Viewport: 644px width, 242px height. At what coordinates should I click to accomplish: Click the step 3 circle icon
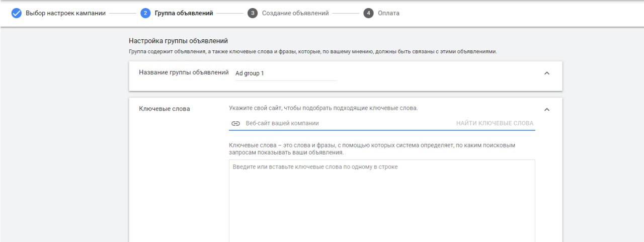coord(253,13)
